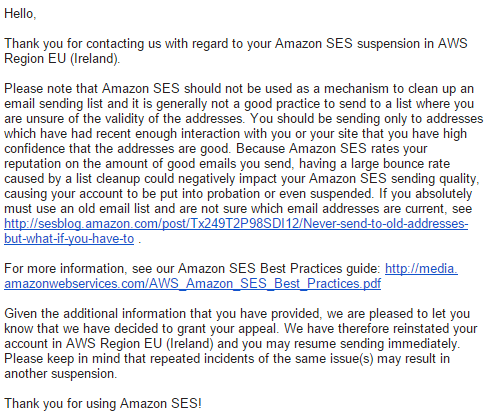This screenshot has width=503, height=416.
Task: Click the 'Region EU (Ireland).' text in the opening paragraph
Action: click(62, 59)
